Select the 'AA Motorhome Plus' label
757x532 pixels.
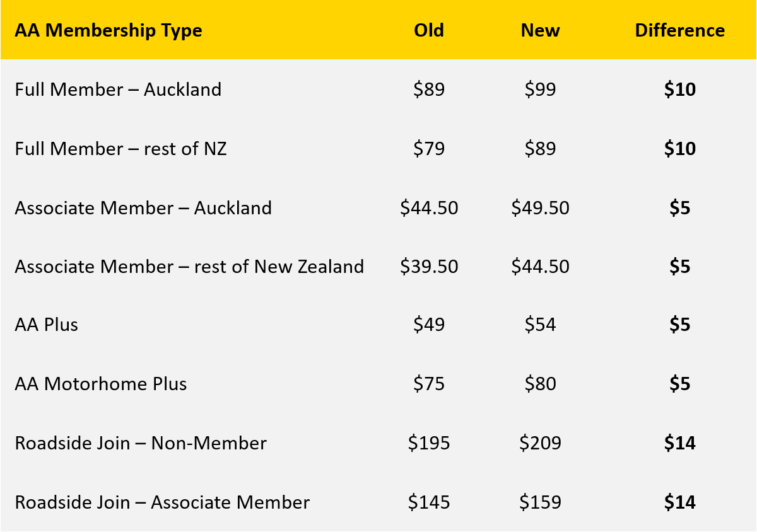pos(101,384)
